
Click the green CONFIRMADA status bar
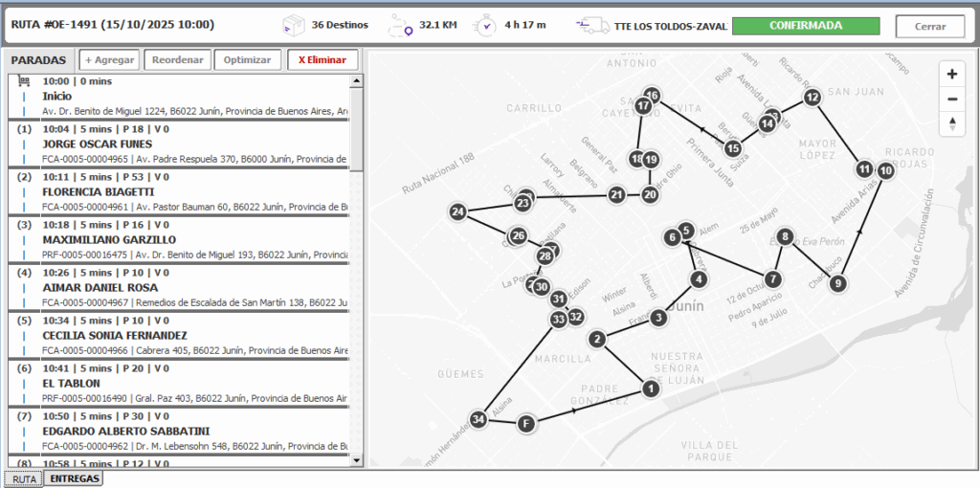pos(805,26)
